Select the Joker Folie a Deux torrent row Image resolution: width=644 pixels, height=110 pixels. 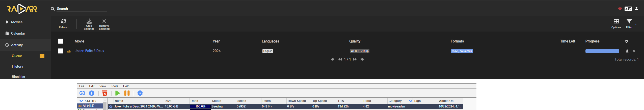coord(286,106)
